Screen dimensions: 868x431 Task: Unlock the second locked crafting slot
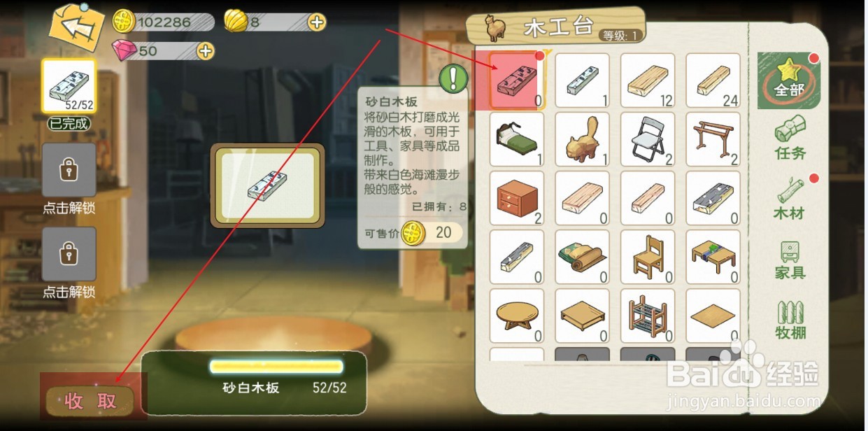[69, 254]
